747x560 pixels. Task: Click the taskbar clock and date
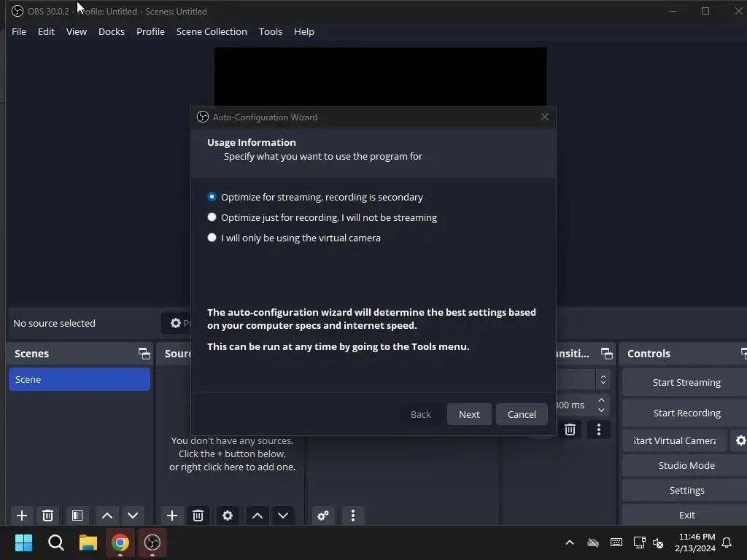[695, 542]
